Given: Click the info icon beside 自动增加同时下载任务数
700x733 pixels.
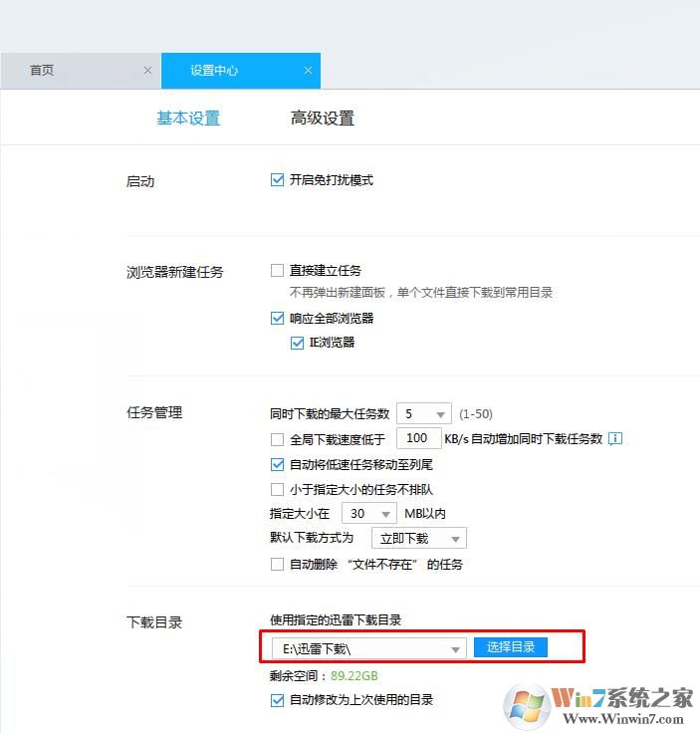Looking at the screenshot, I should click(x=615, y=439).
